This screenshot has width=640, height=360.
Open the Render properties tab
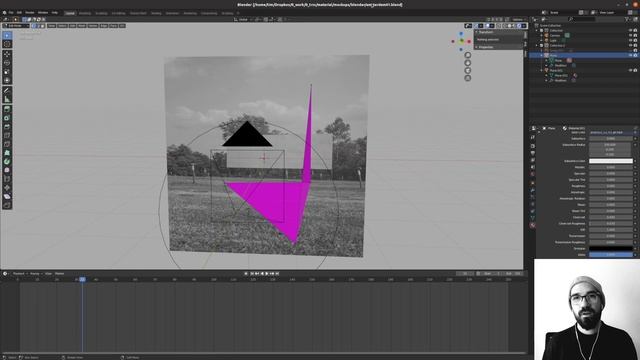point(533,146)
